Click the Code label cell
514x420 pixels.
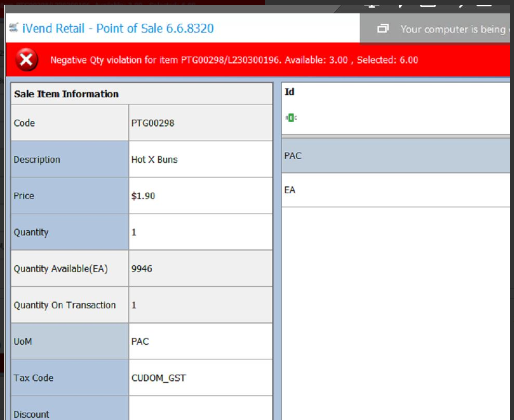click(70, 123)
